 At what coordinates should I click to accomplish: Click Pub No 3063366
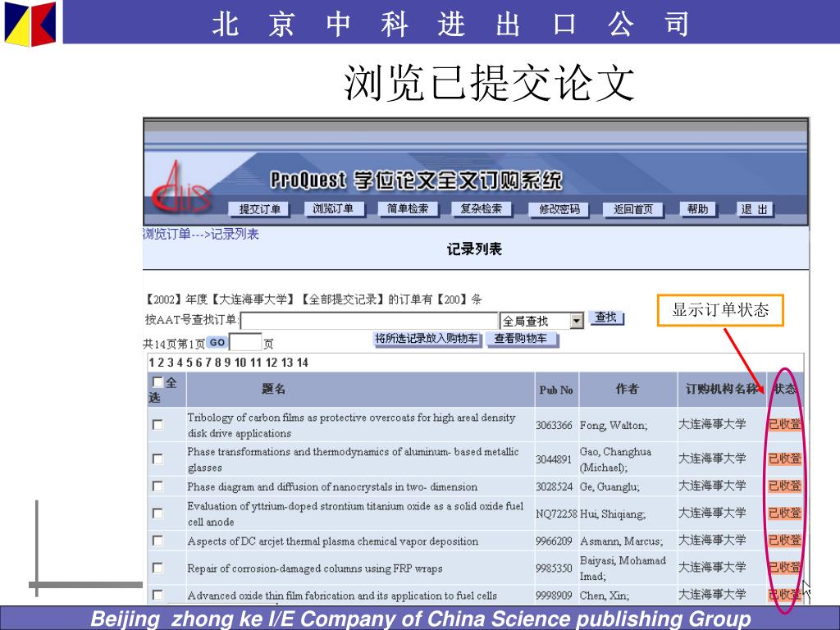tap(554, 426)
